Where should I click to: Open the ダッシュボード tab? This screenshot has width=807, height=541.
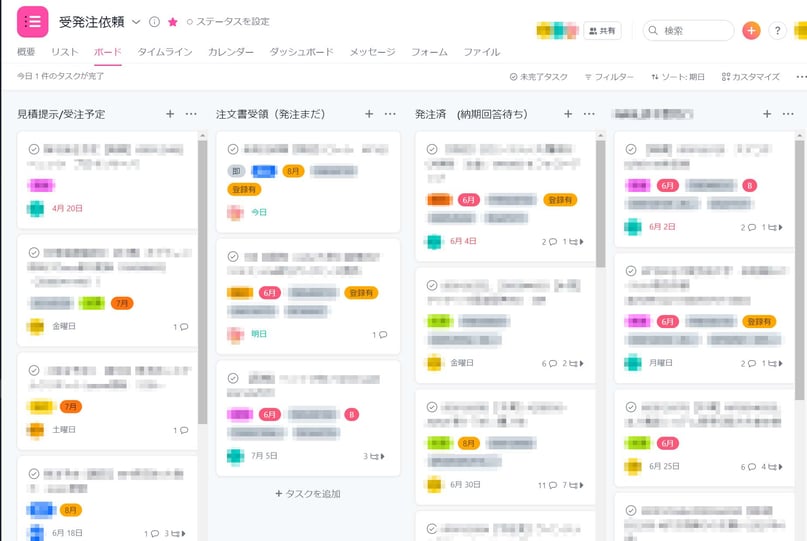coord(302,52)
